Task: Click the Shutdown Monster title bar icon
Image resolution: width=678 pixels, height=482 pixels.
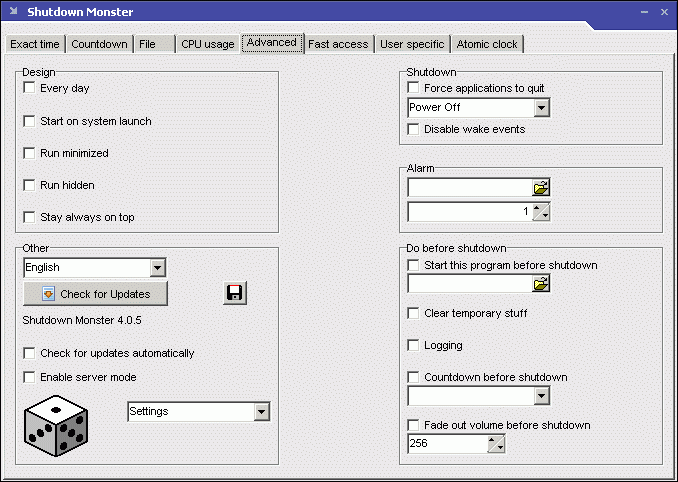Action: coord(13,11)
